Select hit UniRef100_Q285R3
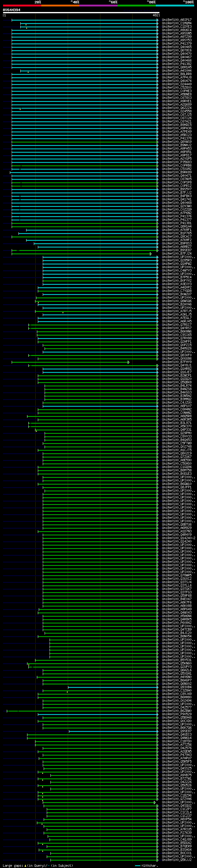The width and height of the screenshot is (197, 868). [x=176, y=260]
